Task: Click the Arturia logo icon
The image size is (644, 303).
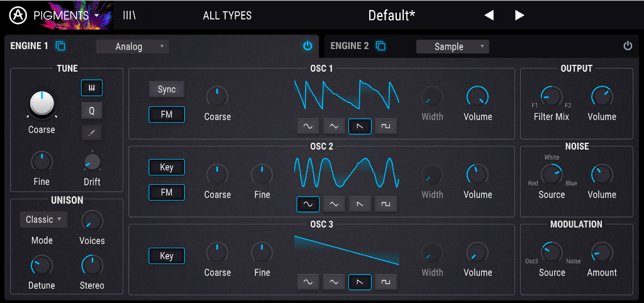Action: (x=17, y=16)
